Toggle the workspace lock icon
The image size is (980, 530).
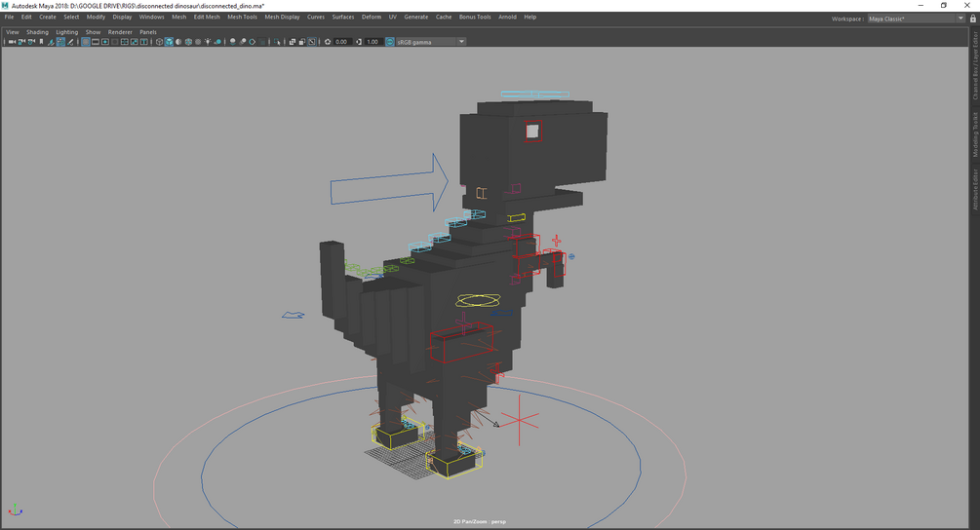(973, 19)
